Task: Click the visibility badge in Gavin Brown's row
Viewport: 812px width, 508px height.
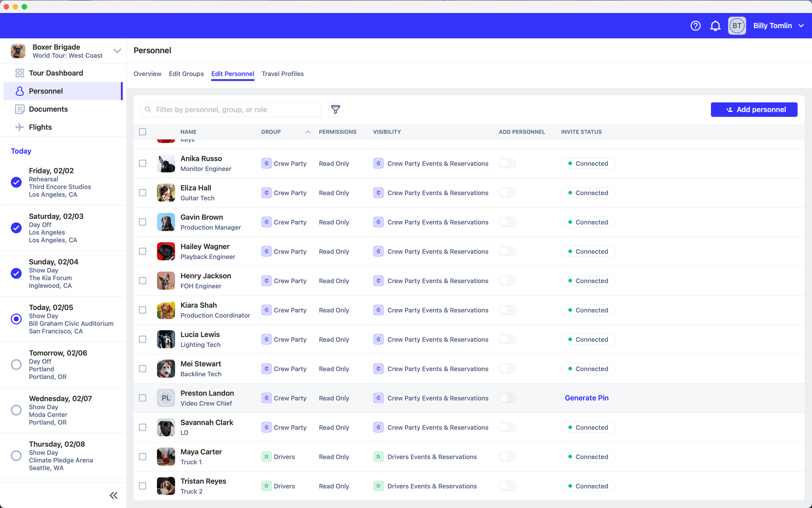Action: pos(378,222)
